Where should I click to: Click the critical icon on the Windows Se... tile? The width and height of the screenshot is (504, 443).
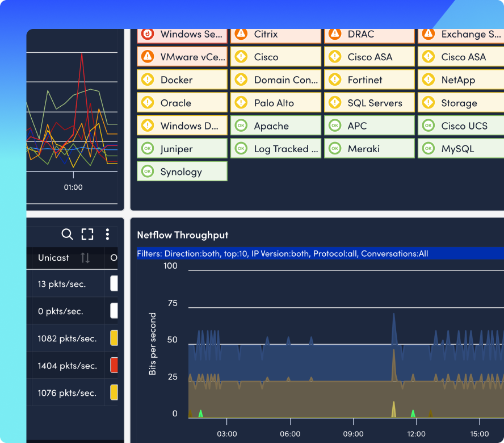click(148, 34)
